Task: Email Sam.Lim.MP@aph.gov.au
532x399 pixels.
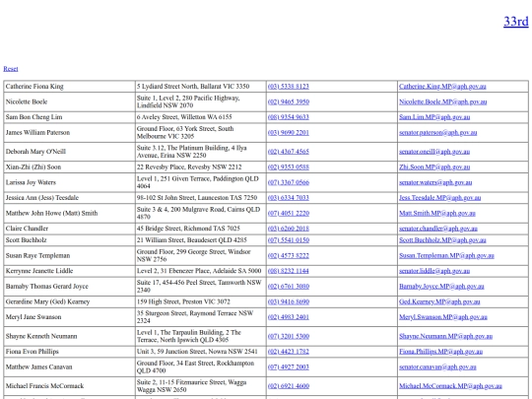Action: click(434, 117)
